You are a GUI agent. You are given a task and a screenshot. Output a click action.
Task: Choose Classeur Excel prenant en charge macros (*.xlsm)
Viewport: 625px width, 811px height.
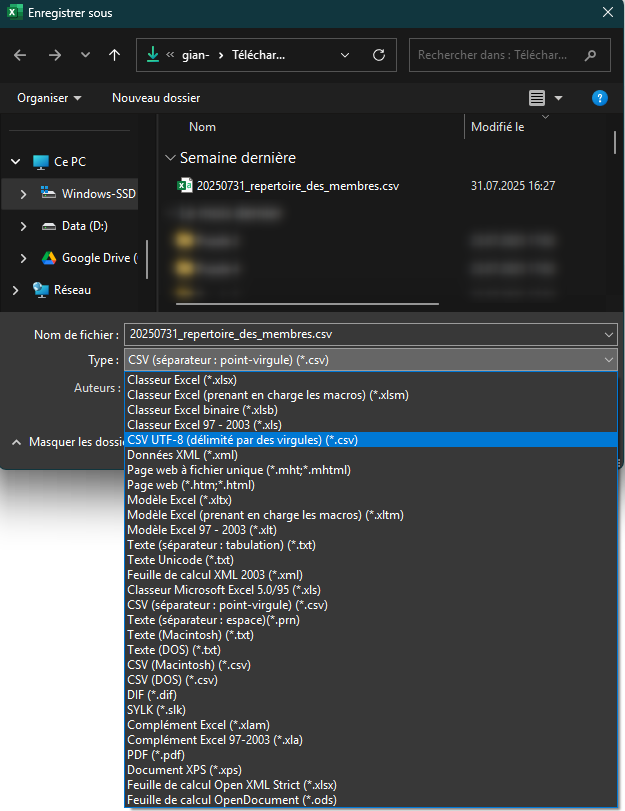tap(370, 395)
